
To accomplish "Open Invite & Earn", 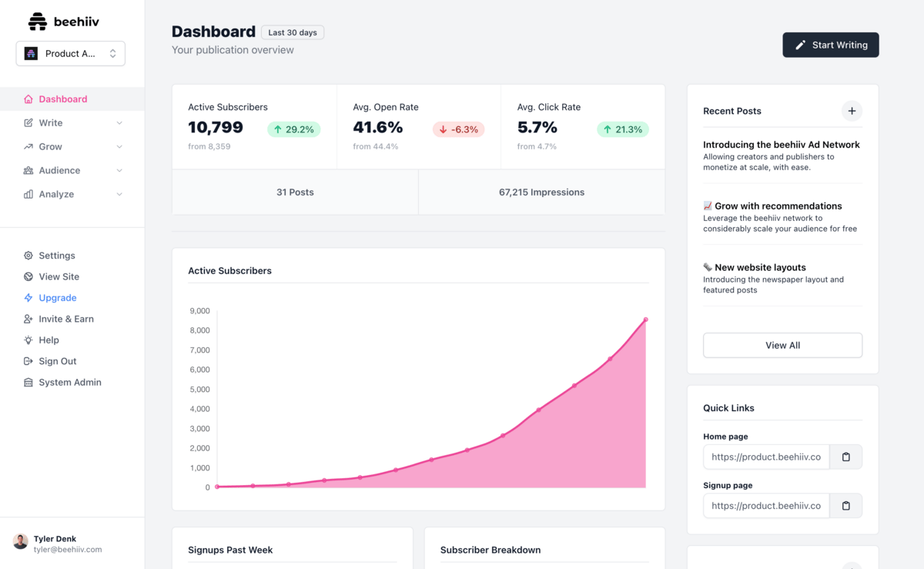I will pos(66,319).
